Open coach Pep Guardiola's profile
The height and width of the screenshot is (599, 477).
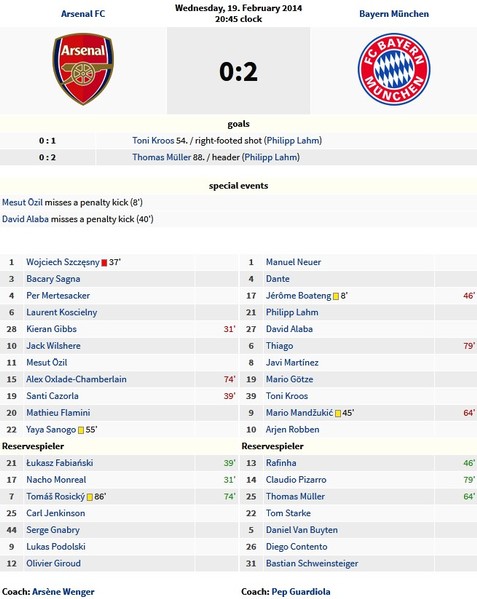point(301,592)
